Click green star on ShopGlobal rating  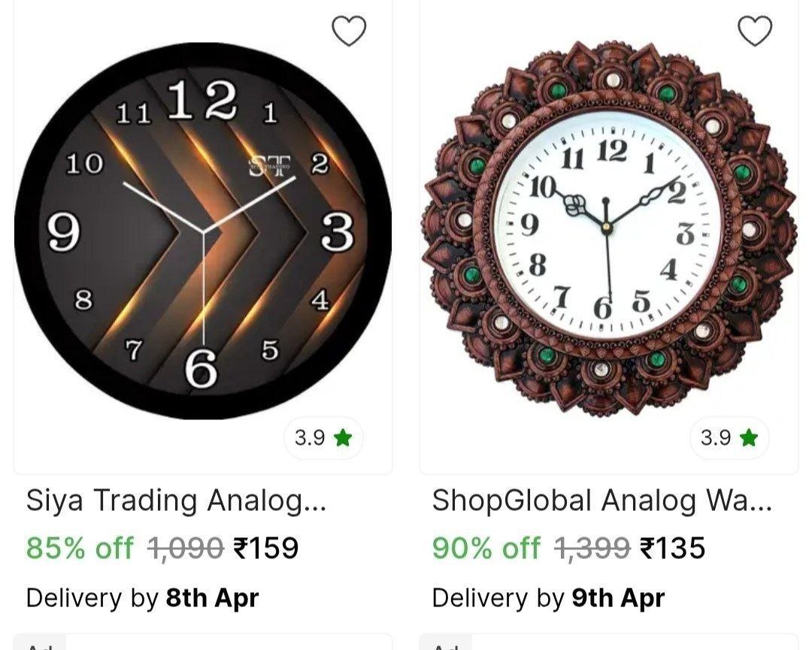pyautogui.click(x=749, y=438)
